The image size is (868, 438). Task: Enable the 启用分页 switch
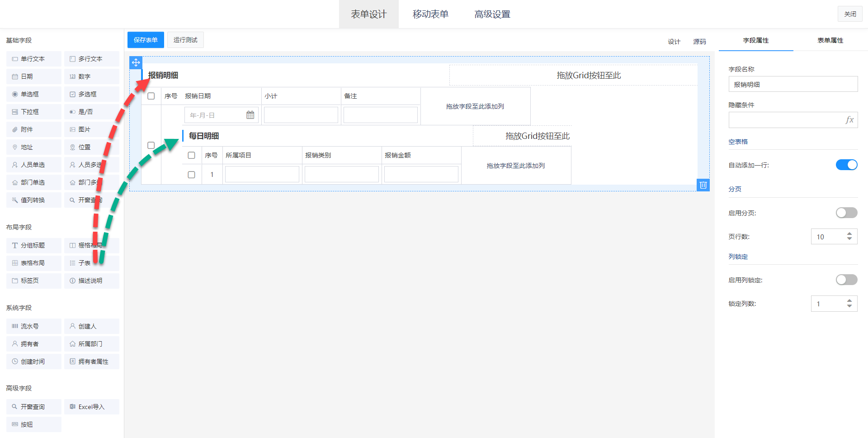click(x=846, y=213)
